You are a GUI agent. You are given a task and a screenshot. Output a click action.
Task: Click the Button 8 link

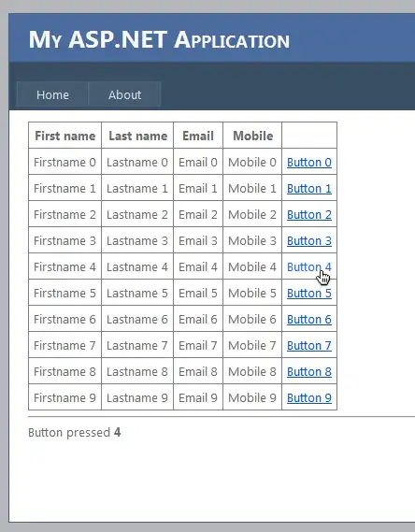(x=309, y=371)
